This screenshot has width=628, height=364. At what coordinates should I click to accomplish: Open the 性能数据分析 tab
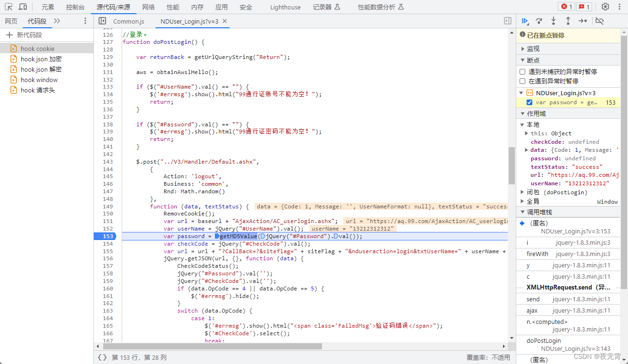tap(381, 7)
